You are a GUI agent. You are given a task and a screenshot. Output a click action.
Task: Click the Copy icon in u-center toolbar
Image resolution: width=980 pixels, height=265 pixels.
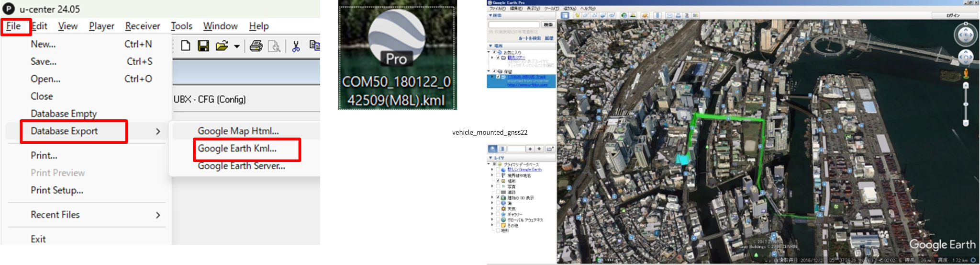(314, 45)
